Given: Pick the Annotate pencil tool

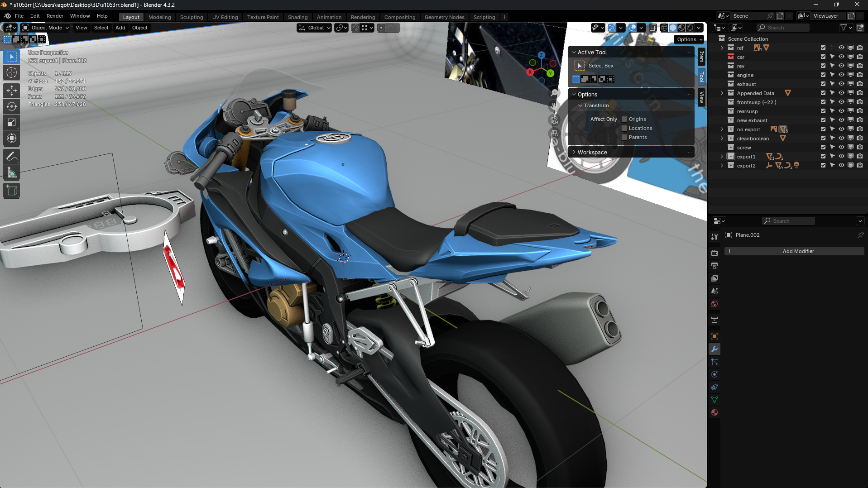Looking at the screenshot, I should point(12,157).
